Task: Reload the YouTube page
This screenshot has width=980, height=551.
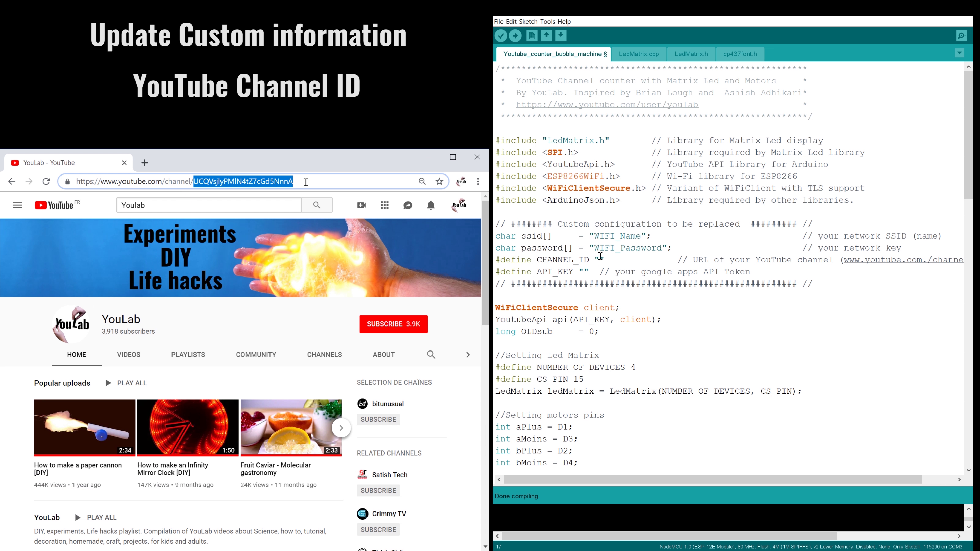Action: (46, 181)
